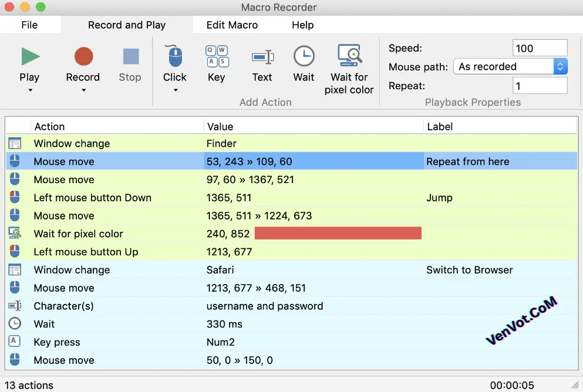Click the window icon in the Finder row

[15, 143]
